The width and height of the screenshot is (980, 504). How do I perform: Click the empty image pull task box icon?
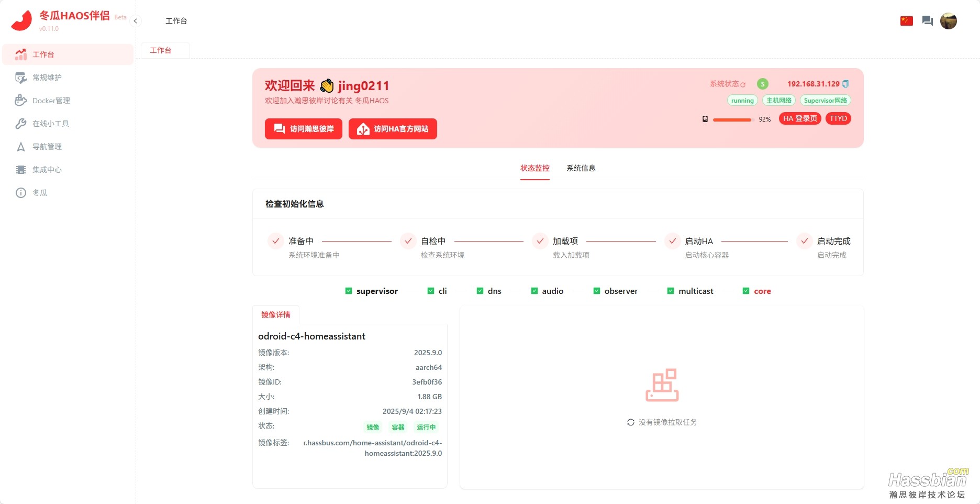662,385
